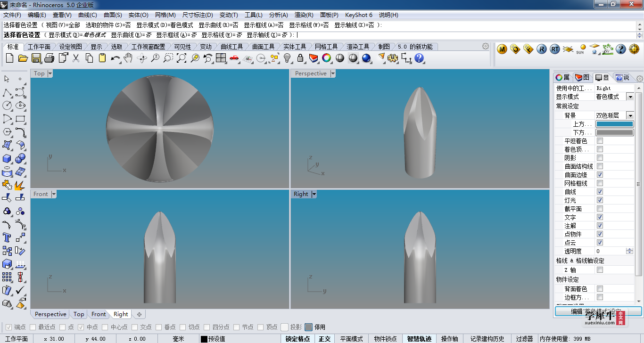Image resolution: width=644 pixels, height=343 pixels.
Task: Click the light bulb icon
Action: point(287,58)
